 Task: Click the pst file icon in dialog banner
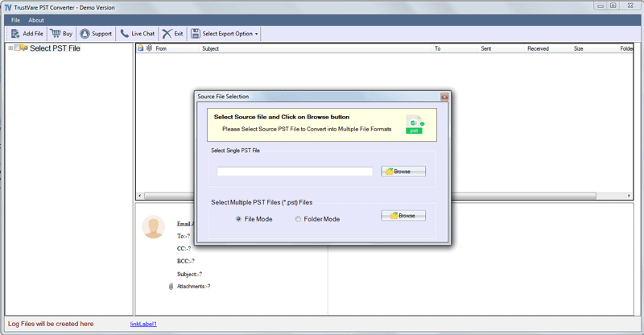pyautogui.click(x=415, y=124)
